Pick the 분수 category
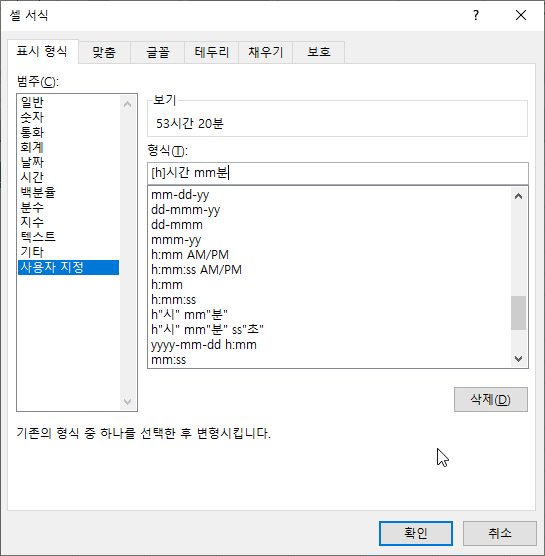545x556 pixels. pyautogui.click(x=68, y=207)
